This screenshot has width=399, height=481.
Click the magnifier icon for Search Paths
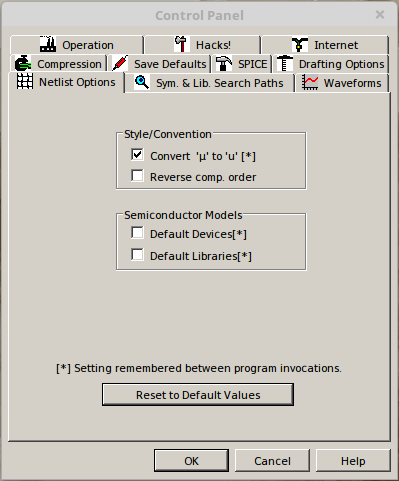[142, 82]
